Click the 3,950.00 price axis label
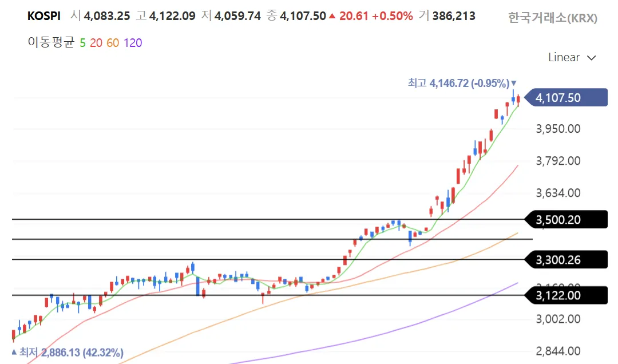The width and height of the screenshot is (618, 364). (558, 129)
